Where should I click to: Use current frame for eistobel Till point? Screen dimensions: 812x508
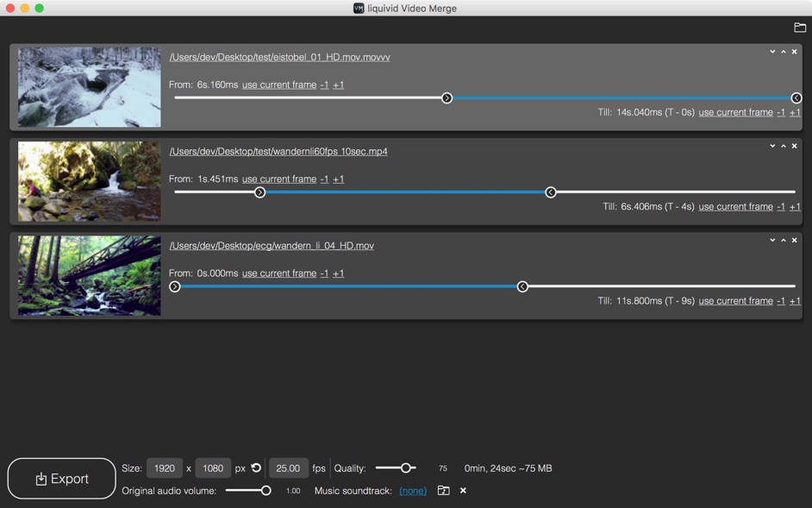coord(735,112)
